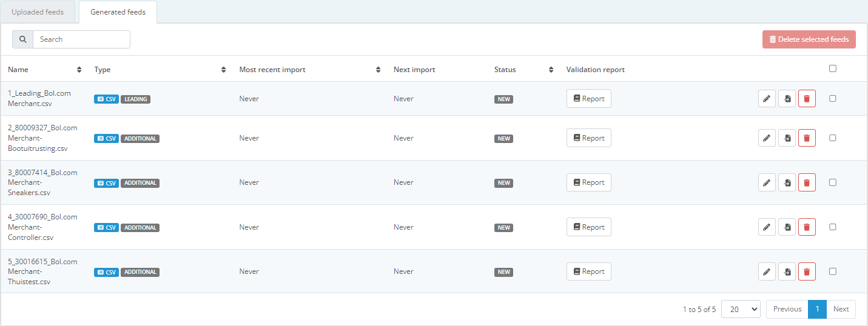The image size is (868, 326).
Task: Click into the Search input field
Action: [x=81, y=39]
